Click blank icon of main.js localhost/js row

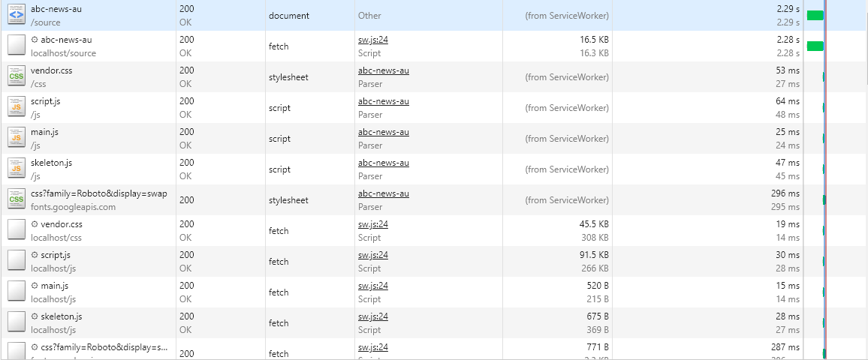(x=16, y=291)
